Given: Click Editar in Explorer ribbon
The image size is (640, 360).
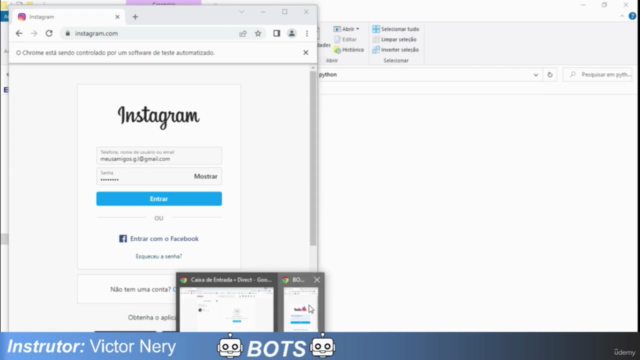Looking at the screenshot, I should point(345,40).
